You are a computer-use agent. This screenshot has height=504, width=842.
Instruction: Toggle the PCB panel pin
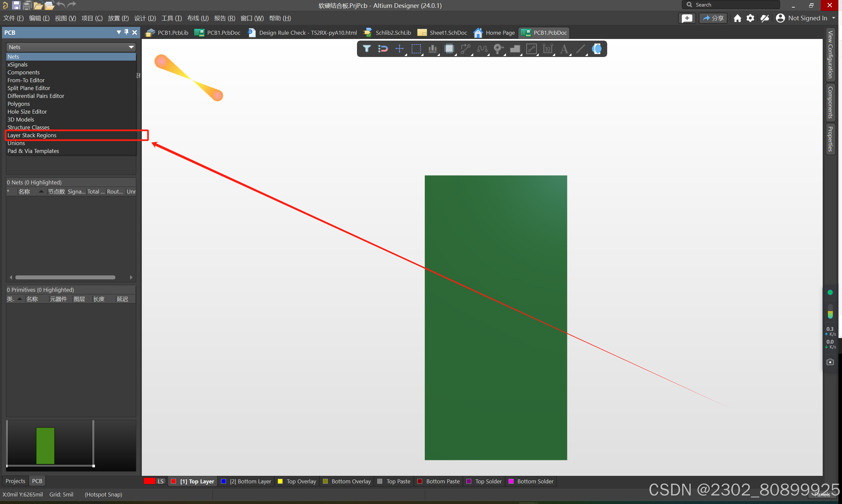(126, 32)
